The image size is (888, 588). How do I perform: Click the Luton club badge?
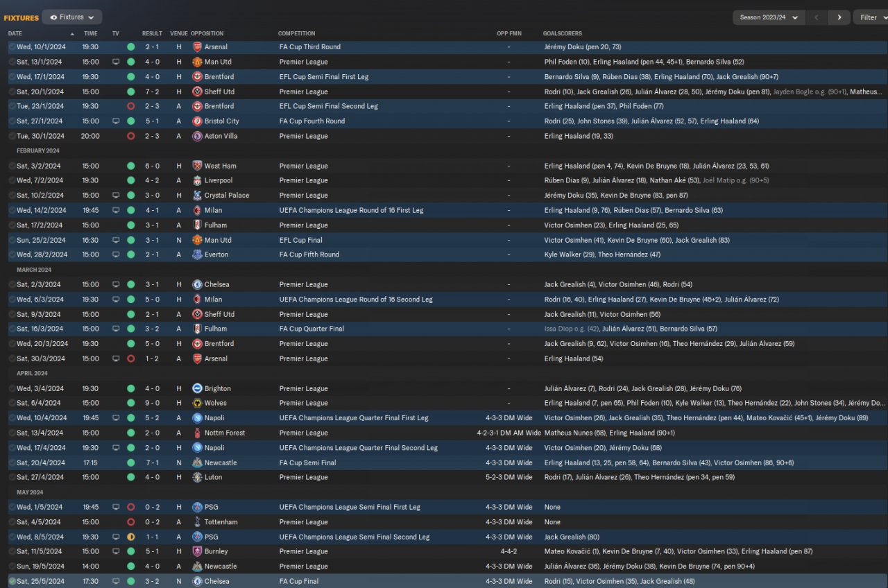(197, 477)
